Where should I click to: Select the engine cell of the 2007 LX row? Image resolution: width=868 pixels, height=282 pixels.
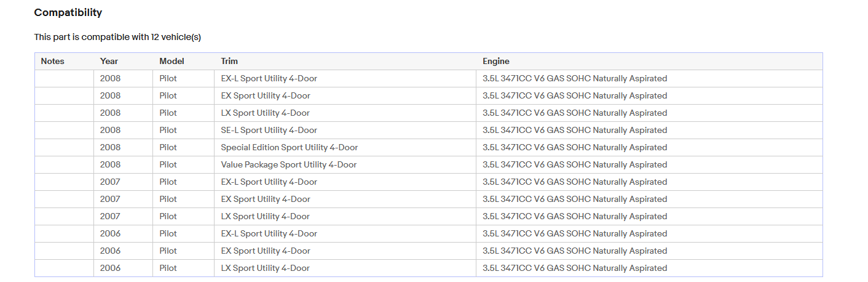(649, 216)
